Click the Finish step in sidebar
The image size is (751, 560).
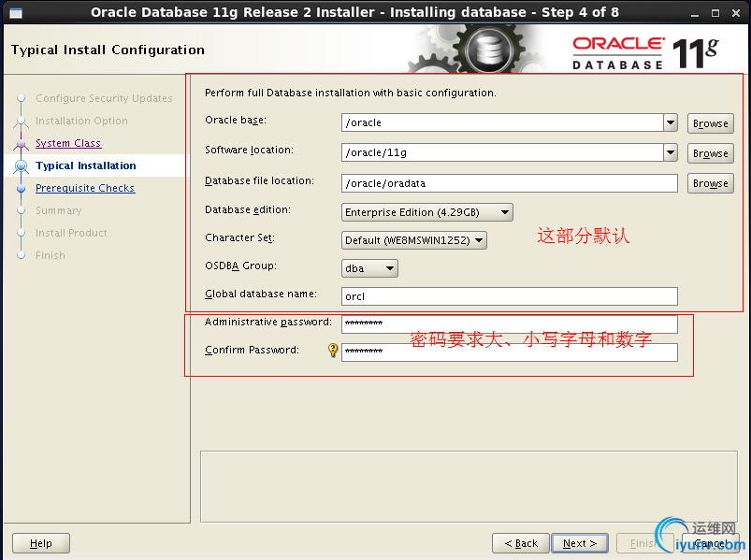pyautogui.click(x=51, y=255)
